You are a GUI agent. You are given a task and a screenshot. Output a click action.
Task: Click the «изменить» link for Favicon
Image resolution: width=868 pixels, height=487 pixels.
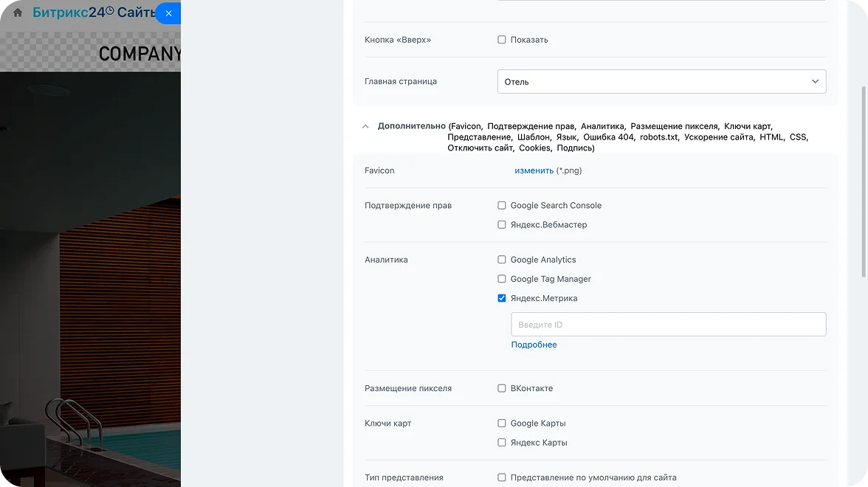tap(534, 170)
